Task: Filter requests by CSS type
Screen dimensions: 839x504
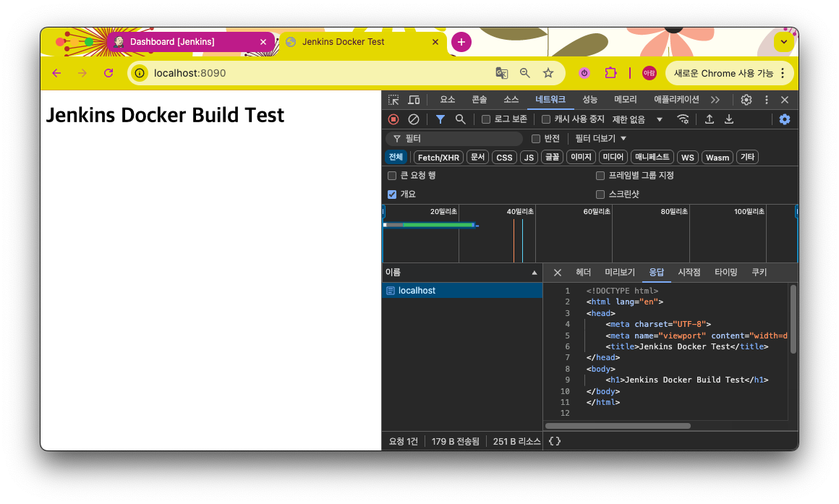Action: [x=504, y=158]
